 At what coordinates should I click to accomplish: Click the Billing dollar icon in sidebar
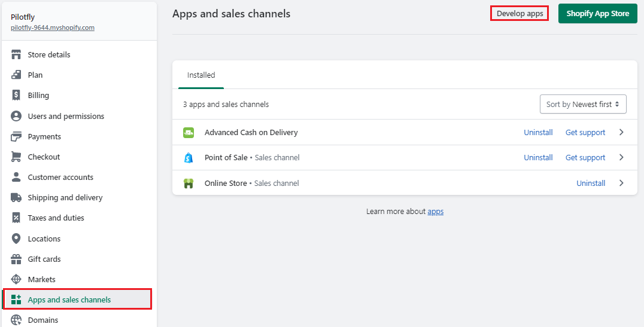[16, 96]
